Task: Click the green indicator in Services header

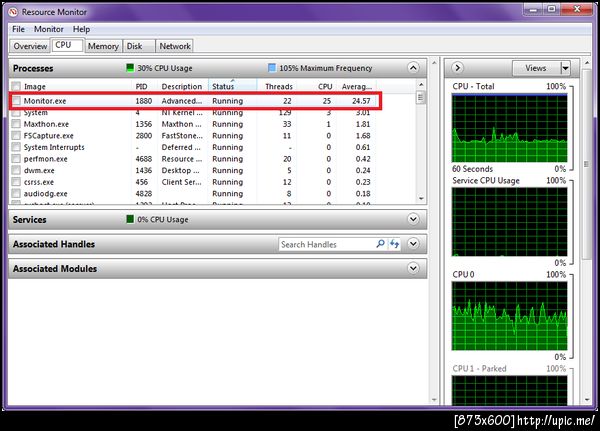Action: pyautogui.click(x=130, y=219)
